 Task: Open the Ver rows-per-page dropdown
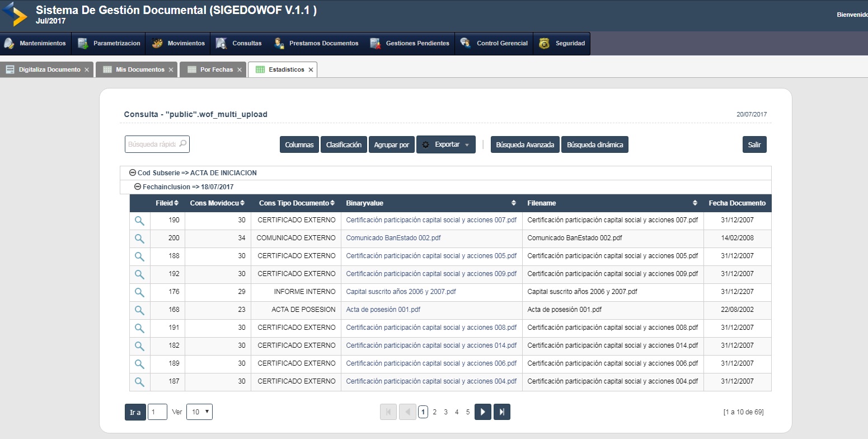click(x=199, y=412)
